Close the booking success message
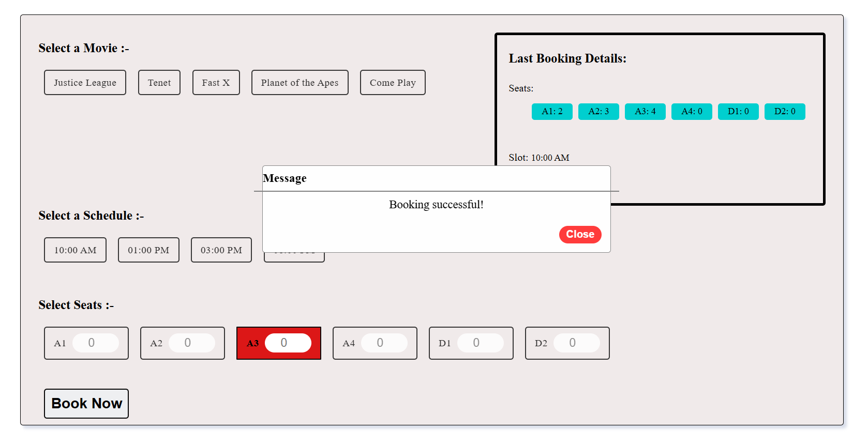 tap(580, 234)
